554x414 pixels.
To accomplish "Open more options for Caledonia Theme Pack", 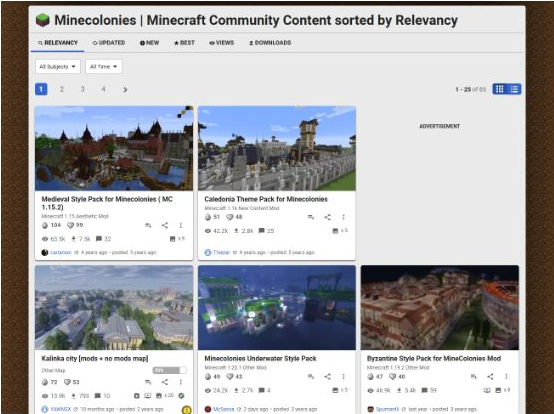I will pyautogui.click(x=343, y=217).
